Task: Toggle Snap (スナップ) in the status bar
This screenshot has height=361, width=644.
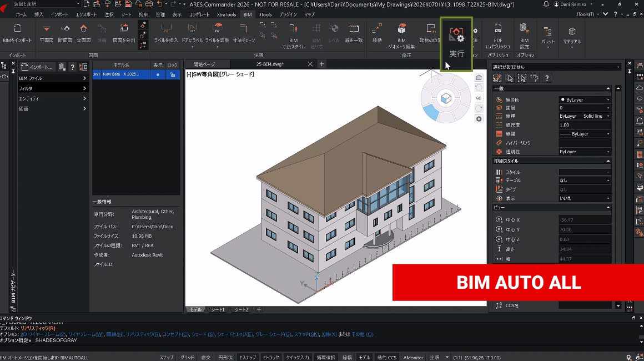Action: [x=167, y=357]
